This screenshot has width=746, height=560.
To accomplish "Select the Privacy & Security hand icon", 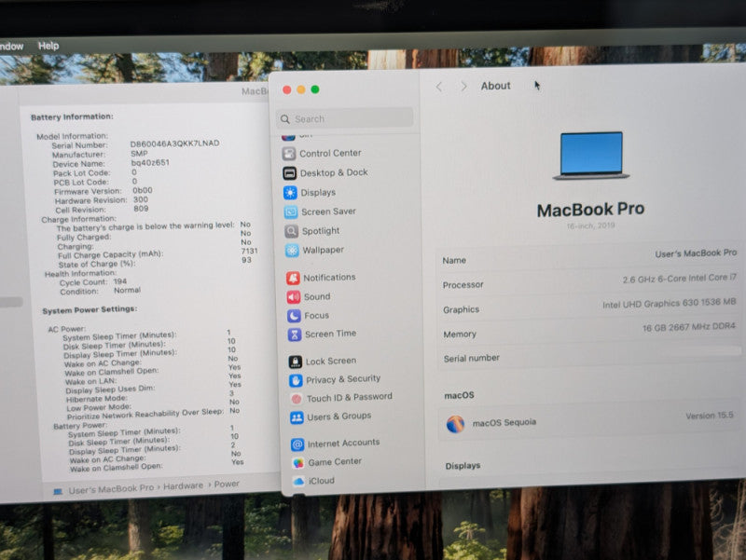I will 296,380.
